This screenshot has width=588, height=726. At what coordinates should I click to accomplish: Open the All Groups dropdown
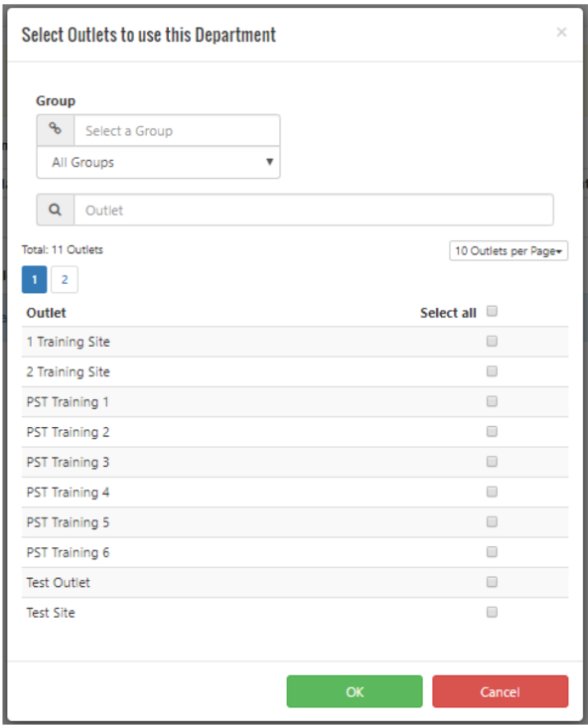pos(158,162)
